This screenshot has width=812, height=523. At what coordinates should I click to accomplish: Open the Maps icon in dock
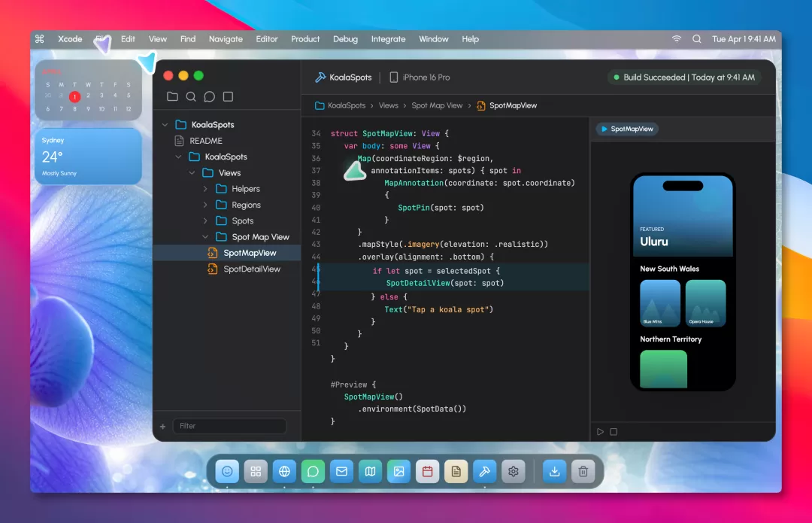[370, 471]
